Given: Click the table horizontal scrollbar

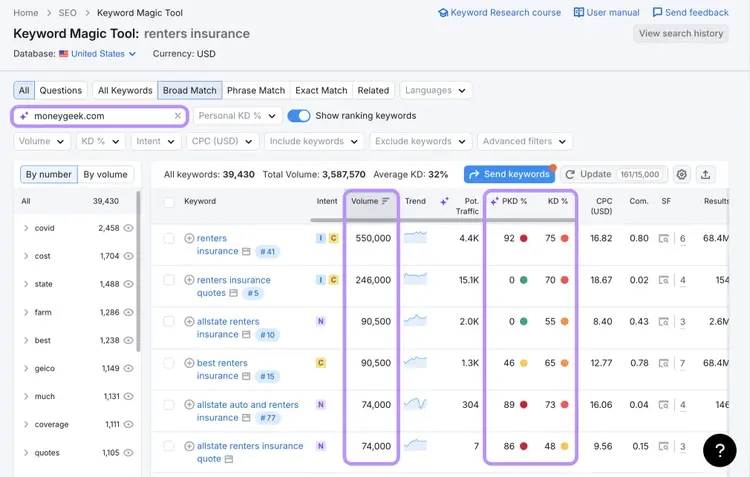Looking at the screenshot, I should coord(442,220).
